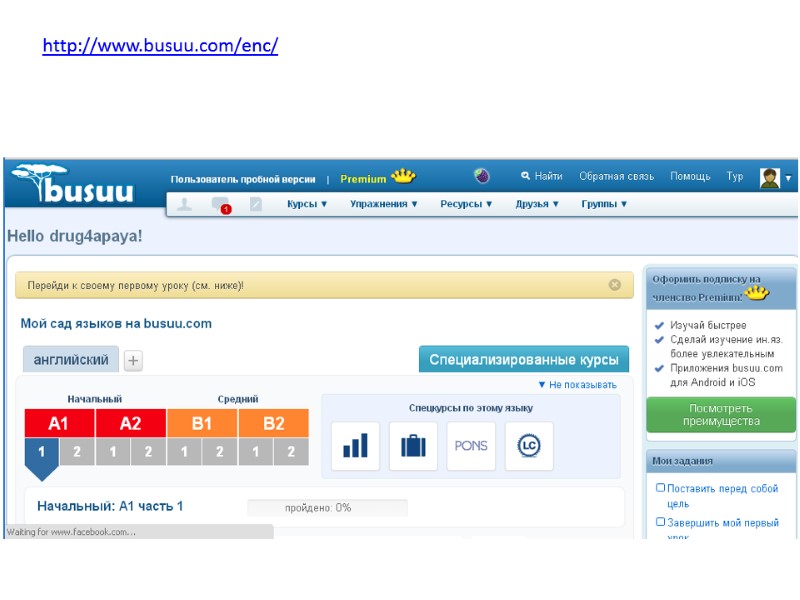Select level B1 orange block
Image resolution: width=800 pixels, height=600 pixels.
tap(202, 423)
